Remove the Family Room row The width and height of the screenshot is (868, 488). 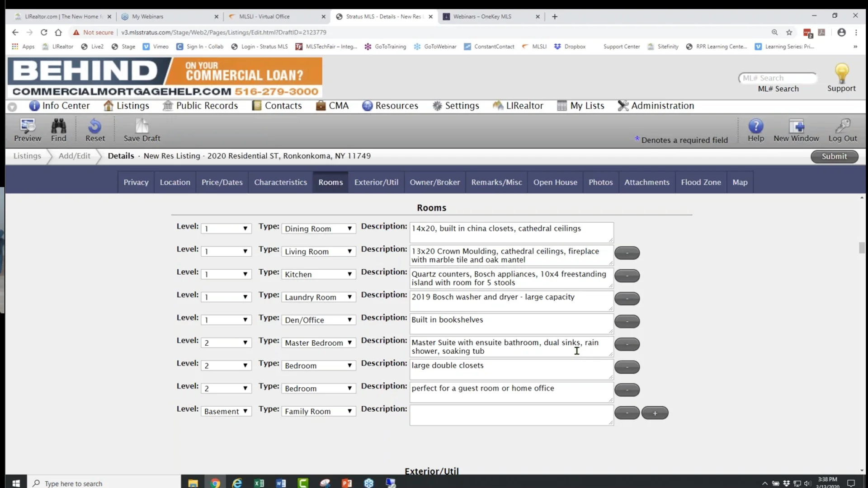(627, 413)
